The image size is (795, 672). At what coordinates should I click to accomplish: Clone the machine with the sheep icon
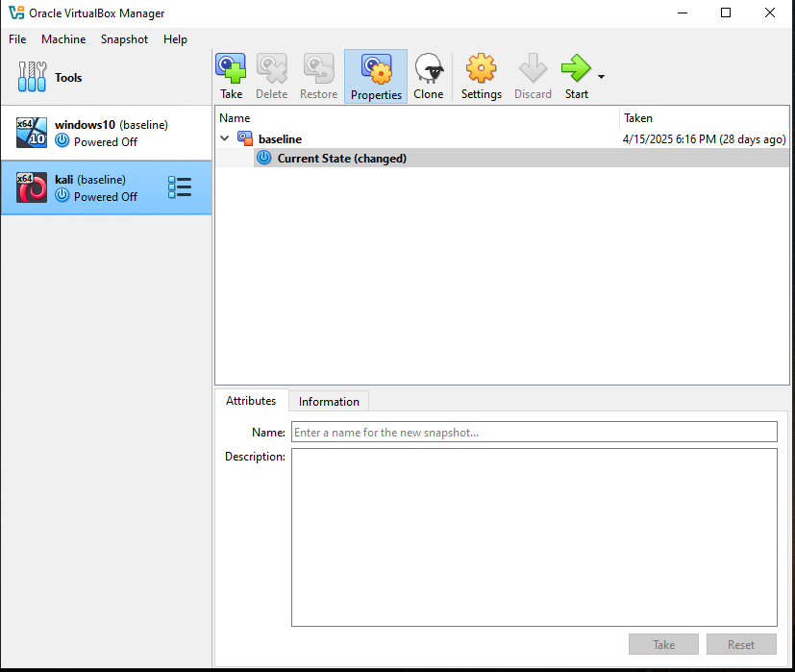pyautogui.click(x=429, y=77)
